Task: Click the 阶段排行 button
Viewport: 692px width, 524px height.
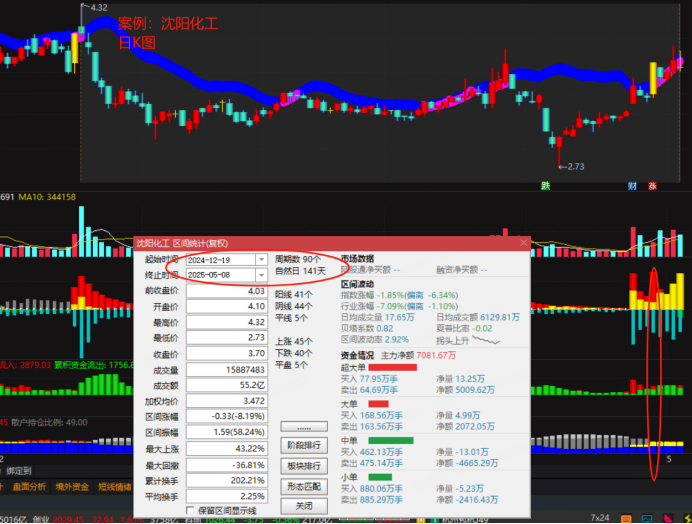Action: tap(304, 445)
